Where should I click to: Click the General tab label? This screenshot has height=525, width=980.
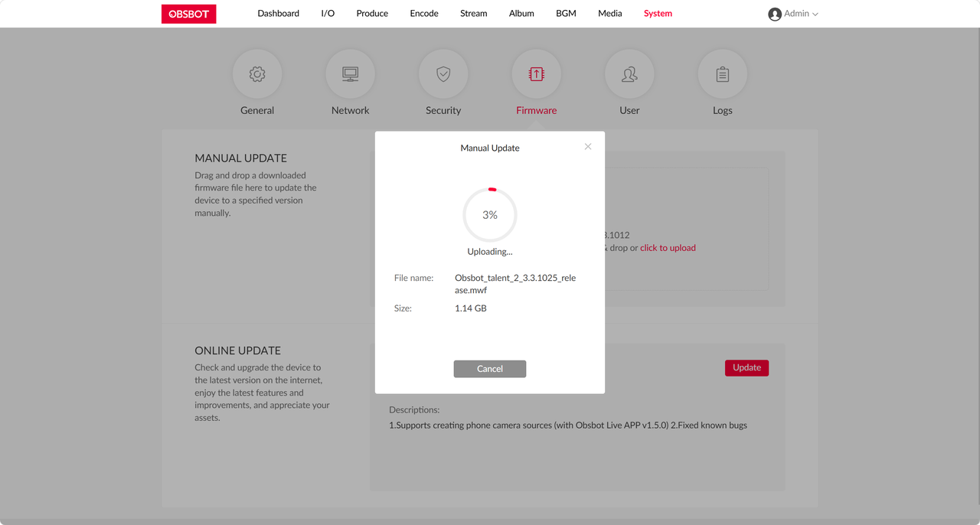[x=257, y=110]
